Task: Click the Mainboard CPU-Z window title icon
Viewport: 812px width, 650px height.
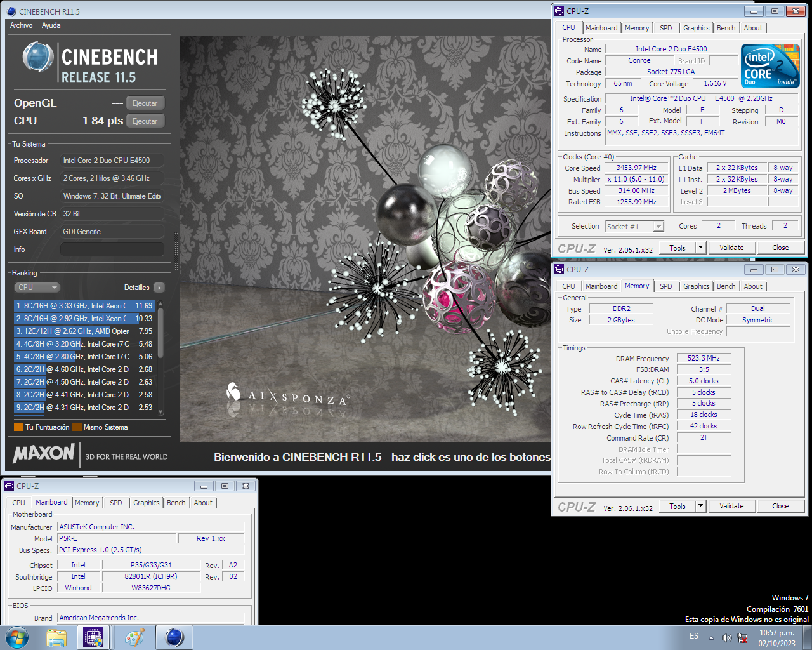Action: 9,486
